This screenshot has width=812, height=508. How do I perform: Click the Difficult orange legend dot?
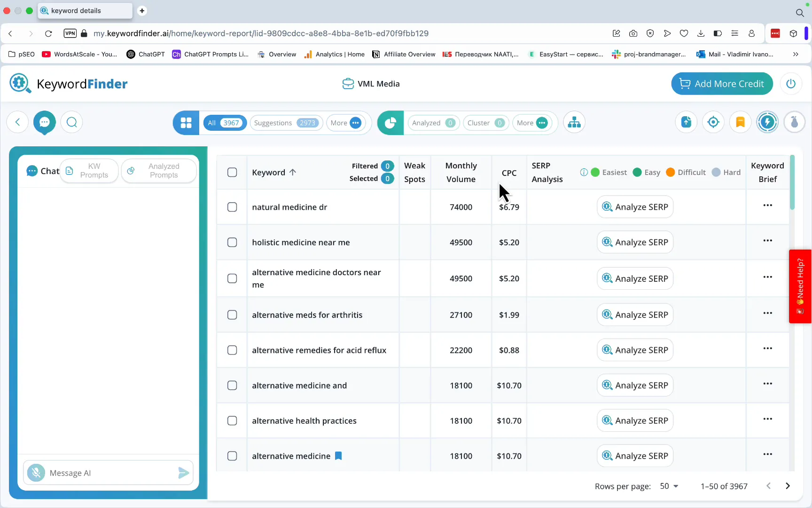pos(671,172)
